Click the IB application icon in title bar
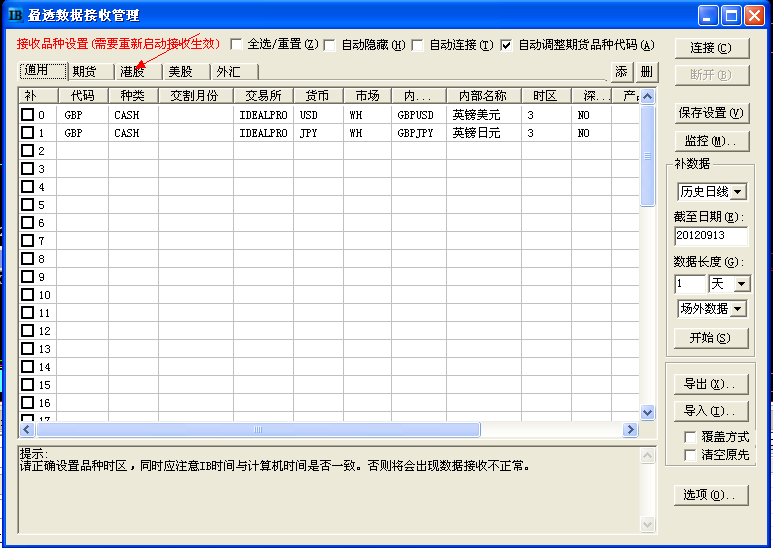773x548 pixels. click(x=15, y=15)
